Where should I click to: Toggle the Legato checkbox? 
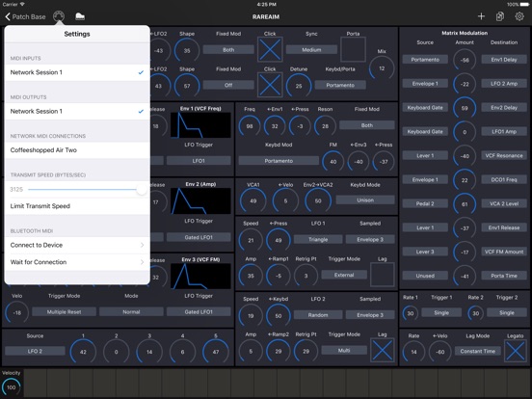516,351
